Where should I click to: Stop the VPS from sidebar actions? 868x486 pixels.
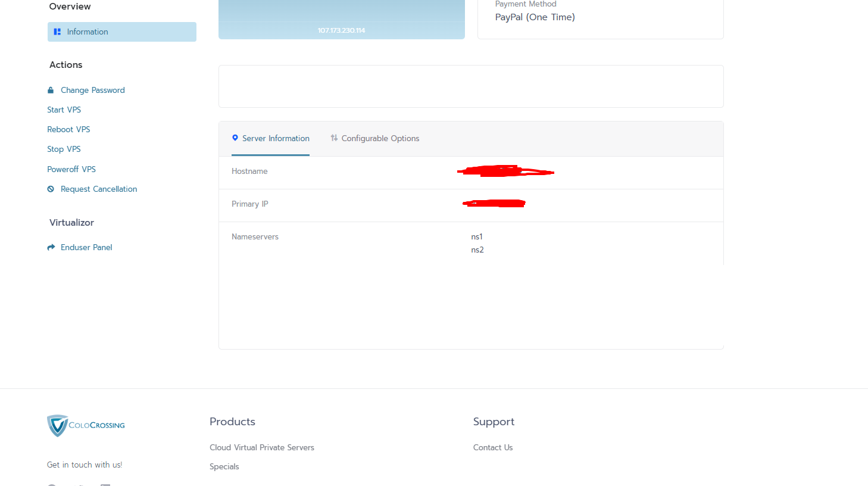pos(64,149)
